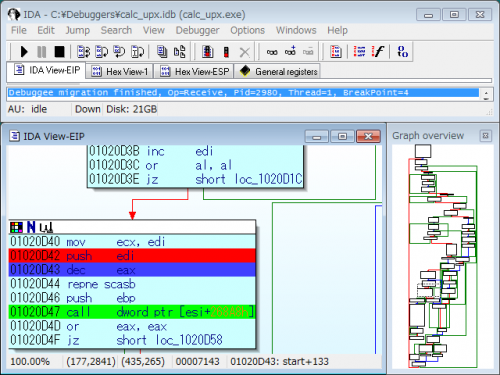
Task: Select the red breakpoint line push edi
Action: point(132,256)
